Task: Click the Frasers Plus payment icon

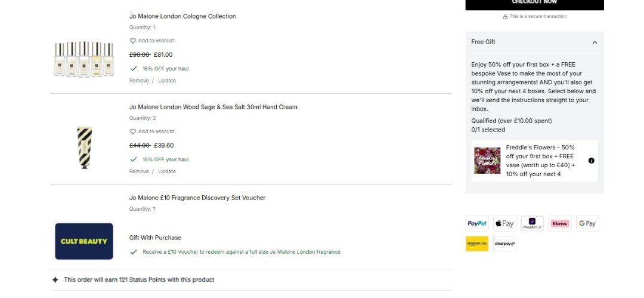Action: pos(532,223)
